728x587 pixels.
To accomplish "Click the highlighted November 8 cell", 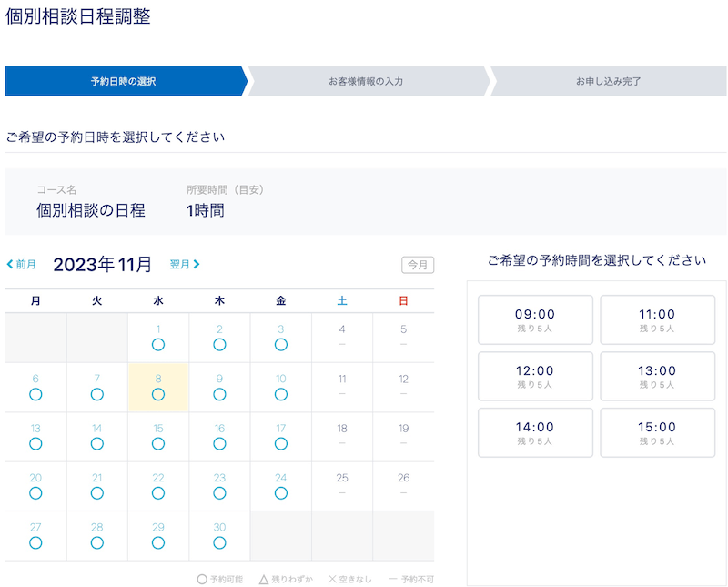I will [158, 386].
